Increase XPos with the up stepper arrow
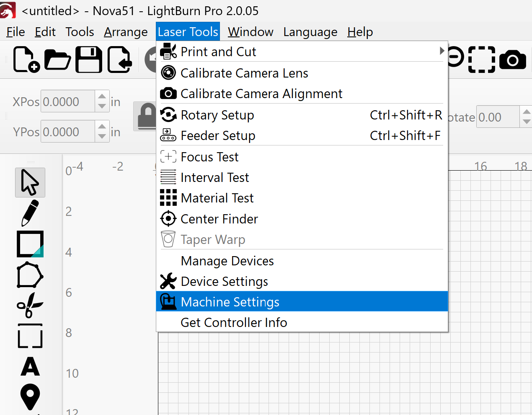The height and width of the screenshot is (415, 532). click(x=102, y=97)
